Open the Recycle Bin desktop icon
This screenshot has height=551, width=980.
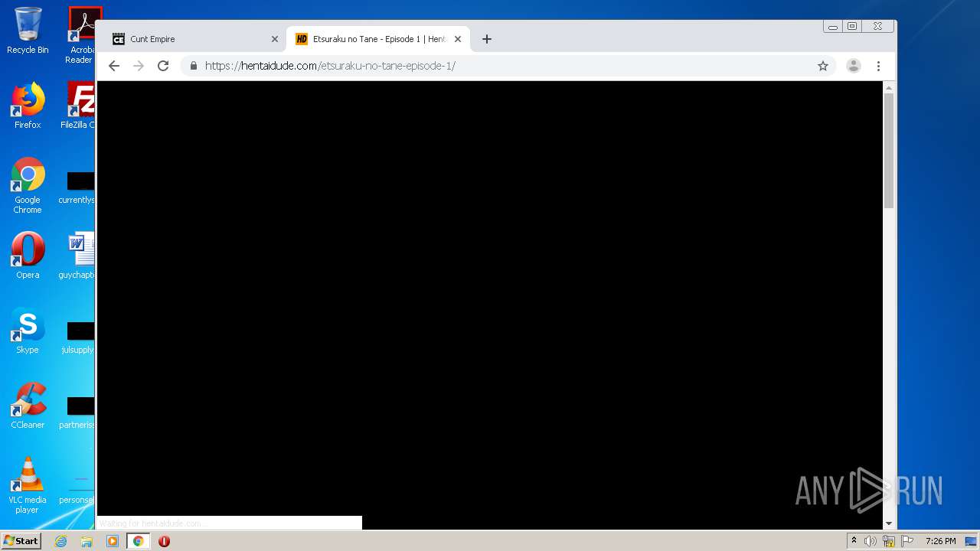(x=28, y=31)
